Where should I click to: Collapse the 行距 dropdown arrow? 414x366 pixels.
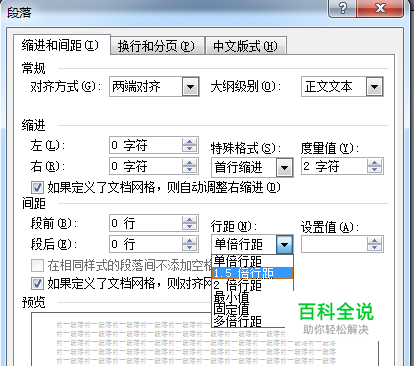tap(284, 245)
